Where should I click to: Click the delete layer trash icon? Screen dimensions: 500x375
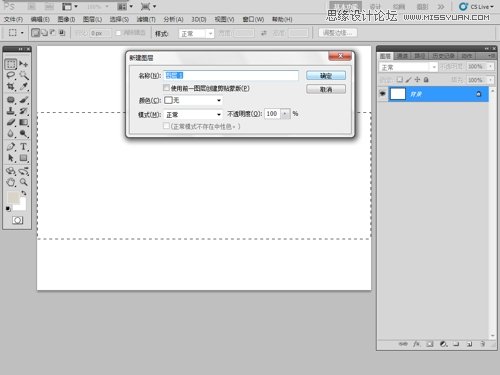pos(483,344)
